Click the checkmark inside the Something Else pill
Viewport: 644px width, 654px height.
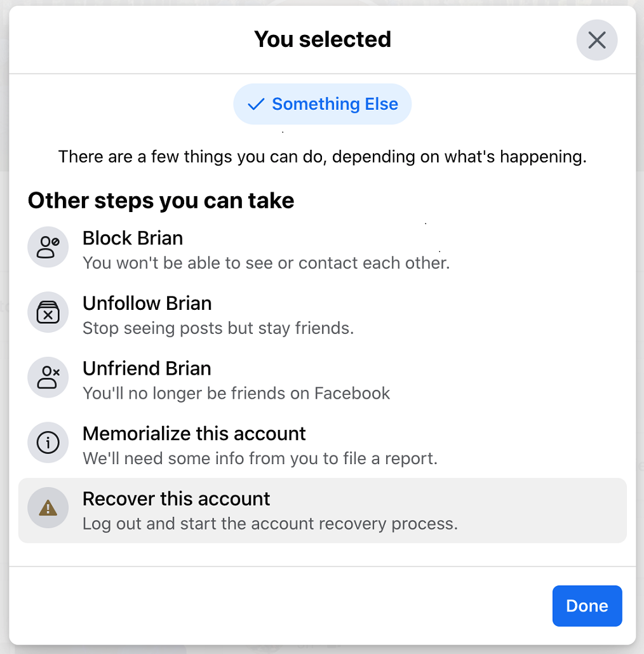[255, 104]
